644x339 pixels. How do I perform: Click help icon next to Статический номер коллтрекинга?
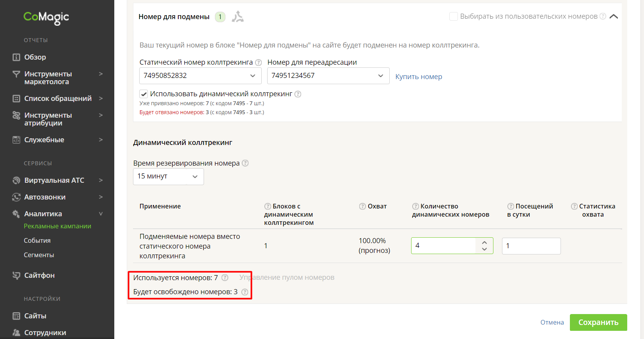(x=258, y=62)
